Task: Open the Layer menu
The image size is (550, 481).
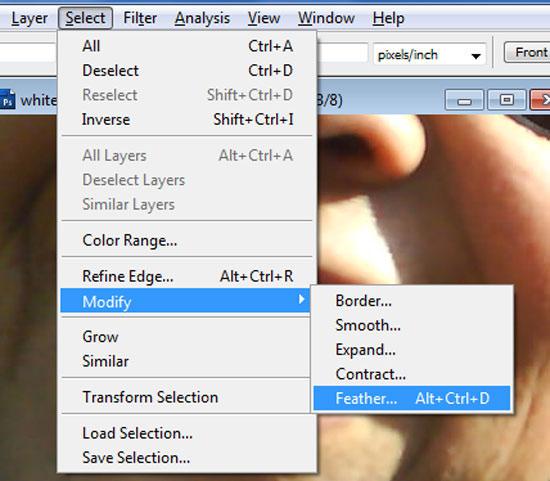Action: (x=29, y=18)
